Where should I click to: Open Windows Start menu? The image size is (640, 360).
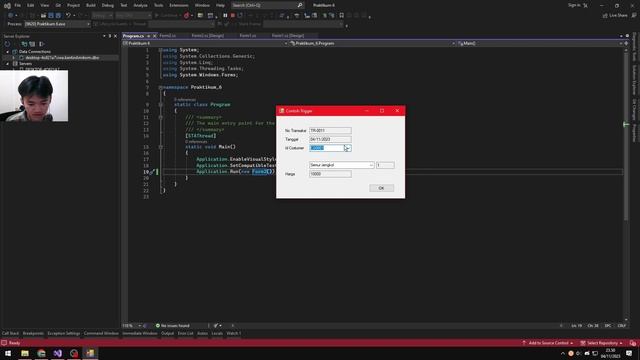click(8, 353)
